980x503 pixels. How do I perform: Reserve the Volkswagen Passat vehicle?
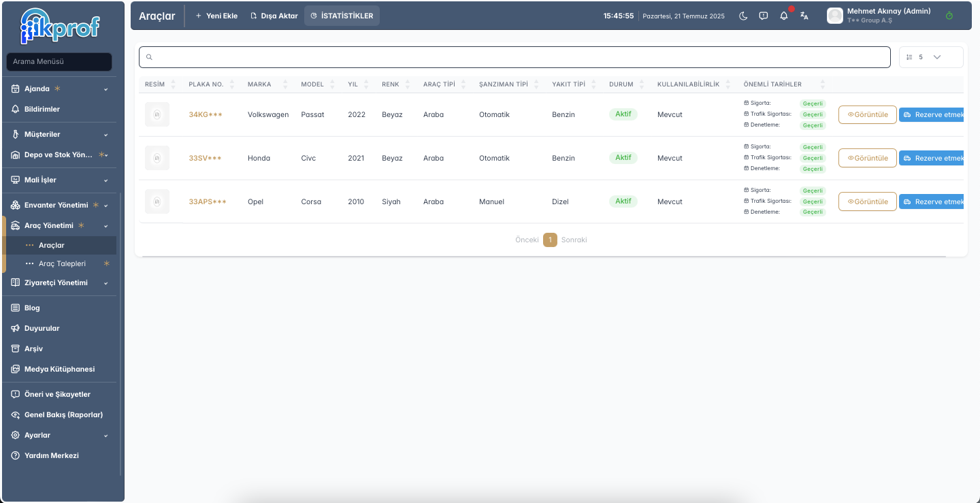(x=932, y=114)
